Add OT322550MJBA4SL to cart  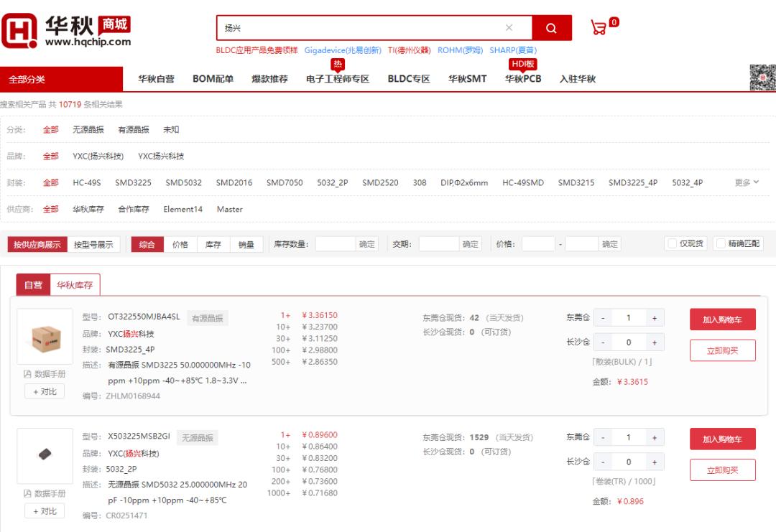(723, 319)
